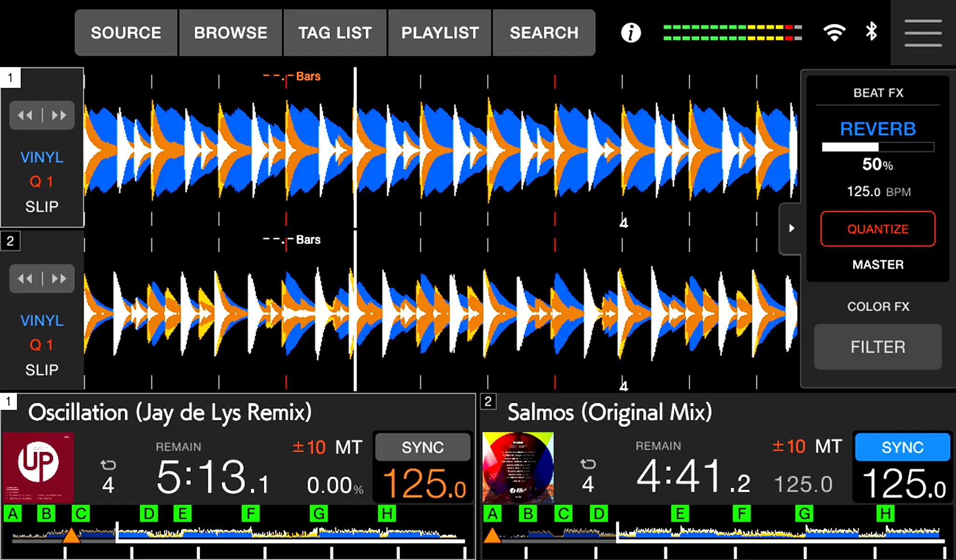The width and height of the screenshot is (956, 560).
Task: Click deck 1 waveform search arrows button
Action: (x=42, y=115)
